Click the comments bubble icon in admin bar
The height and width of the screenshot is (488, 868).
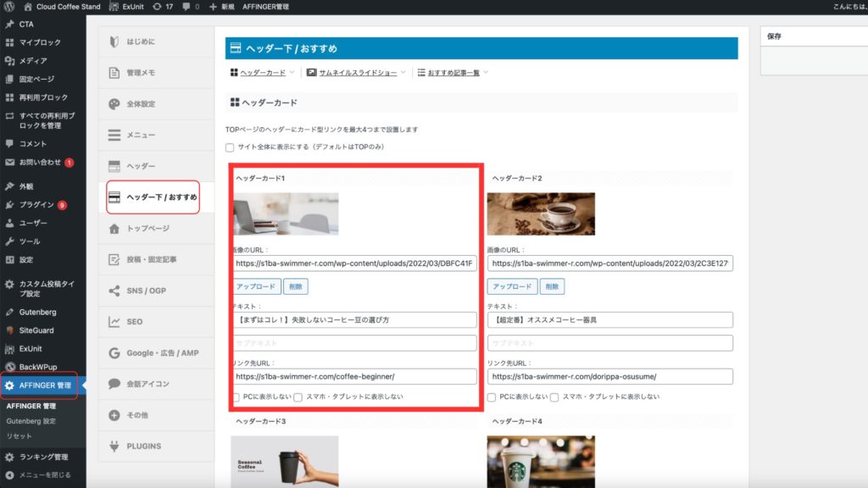pyautogui.click(x=187, y=6)
